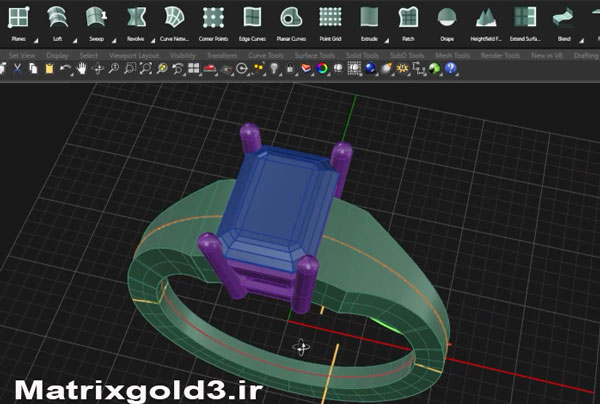Switch to the Display tab
Viewport: 600px width, 404px height.
[57, 55]
